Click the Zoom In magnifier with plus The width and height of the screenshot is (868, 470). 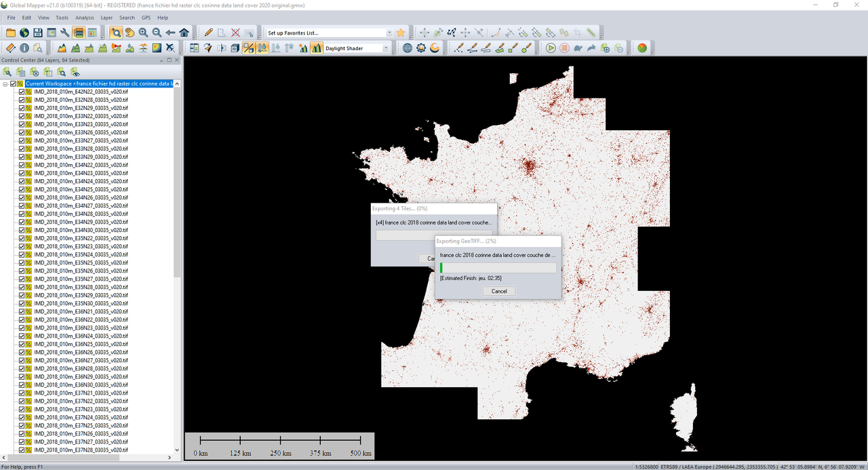click(x=143, y=33)
